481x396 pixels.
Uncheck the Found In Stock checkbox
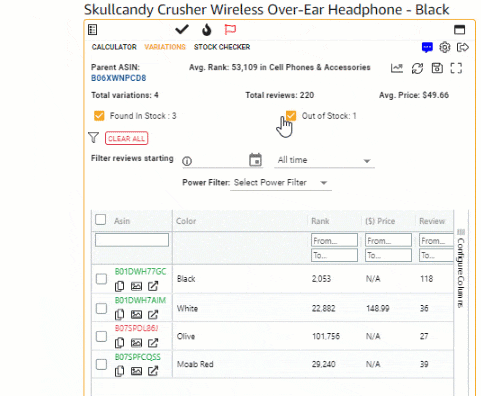pos(99,116)
